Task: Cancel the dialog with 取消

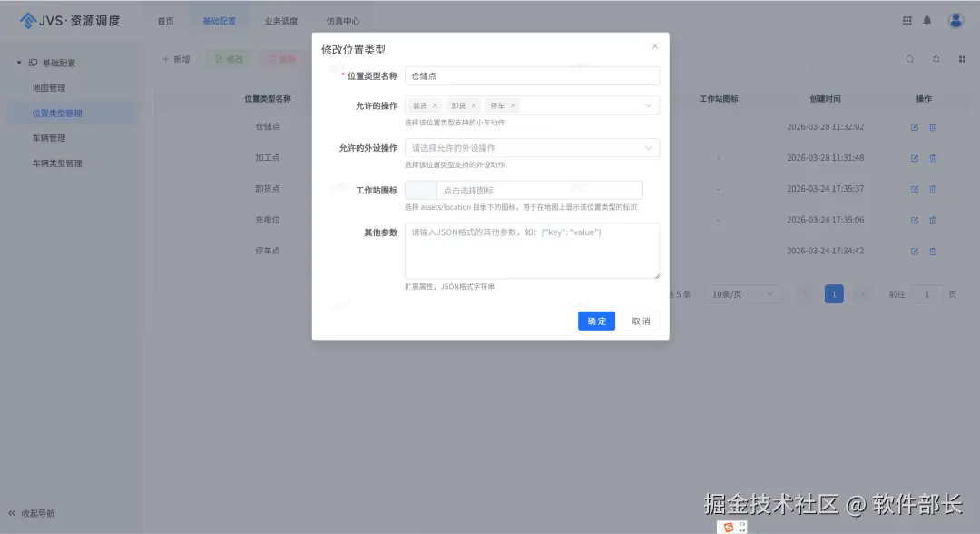Action: pyautogui.click(x=642, y=321)
